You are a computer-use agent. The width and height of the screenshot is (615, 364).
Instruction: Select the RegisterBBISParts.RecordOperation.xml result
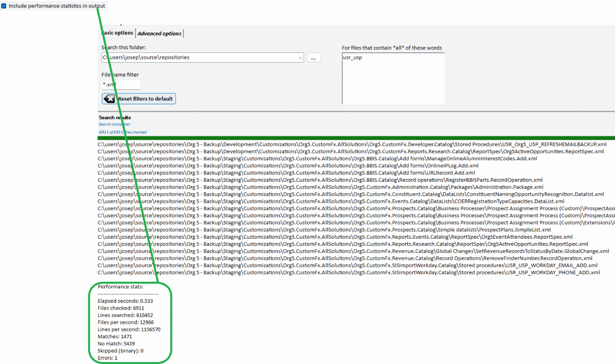click(x=320, y=180)
